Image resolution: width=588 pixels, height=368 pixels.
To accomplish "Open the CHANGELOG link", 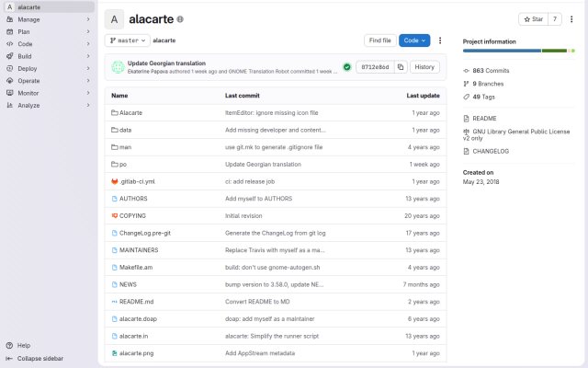I will (x=486, y=151).
